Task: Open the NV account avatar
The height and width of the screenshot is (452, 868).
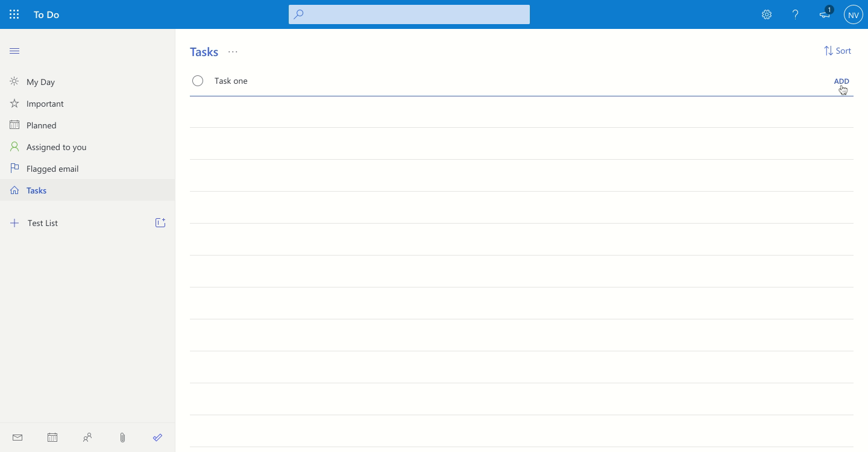Action: (x=854, y=14)
